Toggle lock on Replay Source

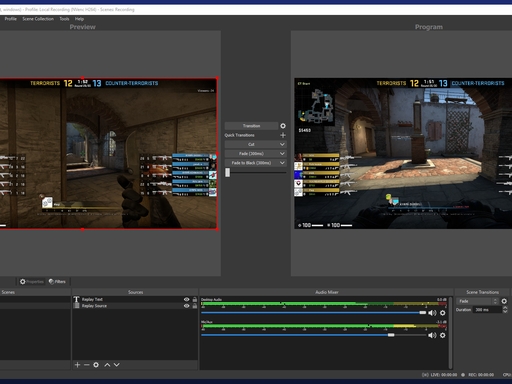tap(195, 306)
